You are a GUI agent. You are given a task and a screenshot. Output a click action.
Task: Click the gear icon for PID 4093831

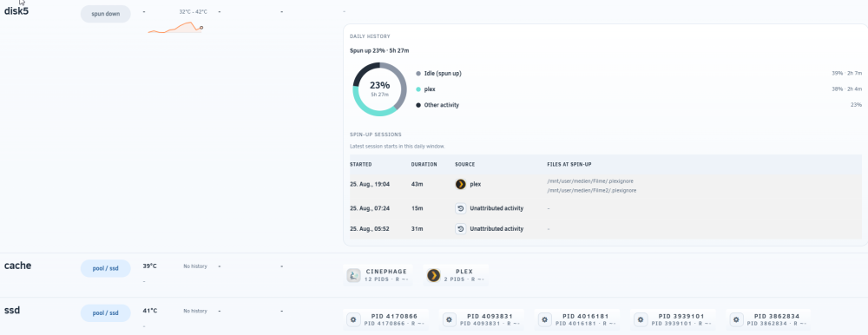click(x=450, y=319)
